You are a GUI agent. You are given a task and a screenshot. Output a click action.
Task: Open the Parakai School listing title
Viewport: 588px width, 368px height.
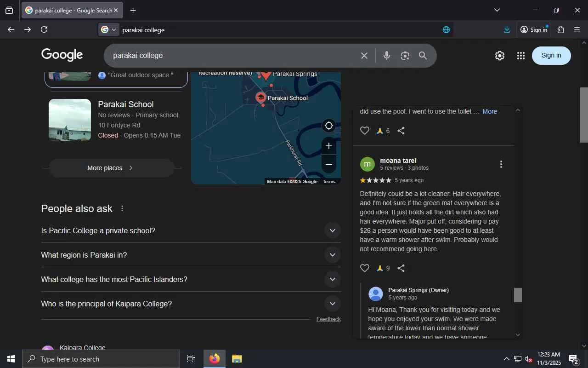(126, 104)
